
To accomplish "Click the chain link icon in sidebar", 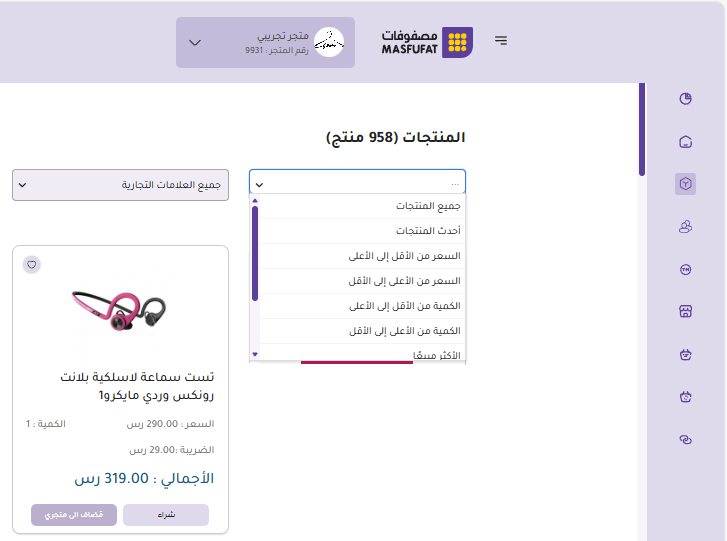I will click(685, 439).
